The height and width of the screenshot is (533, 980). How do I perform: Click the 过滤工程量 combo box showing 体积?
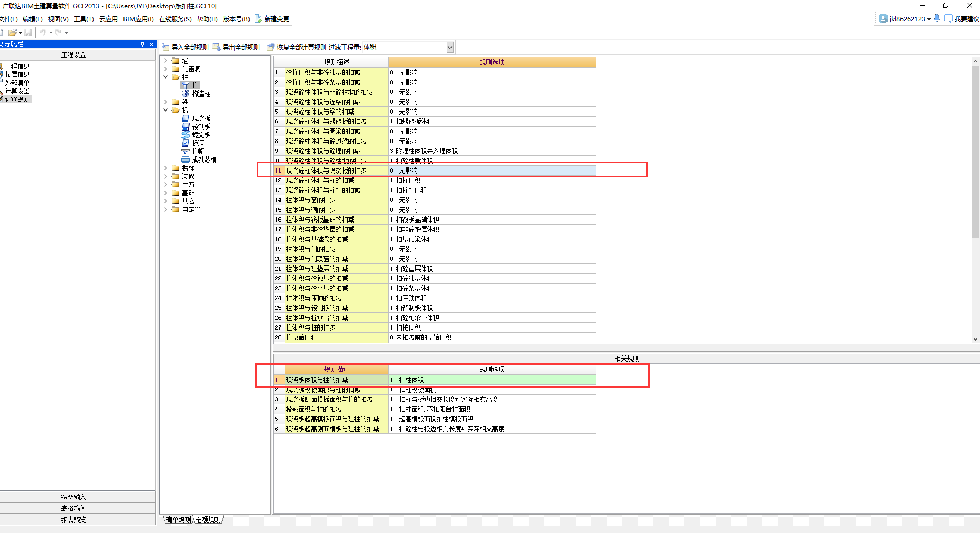coord(408,48)
